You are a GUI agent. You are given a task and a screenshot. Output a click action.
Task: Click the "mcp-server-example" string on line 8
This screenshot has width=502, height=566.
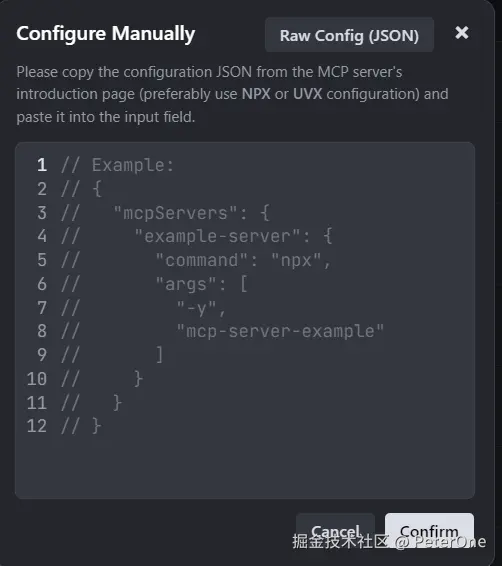point(280,331)
